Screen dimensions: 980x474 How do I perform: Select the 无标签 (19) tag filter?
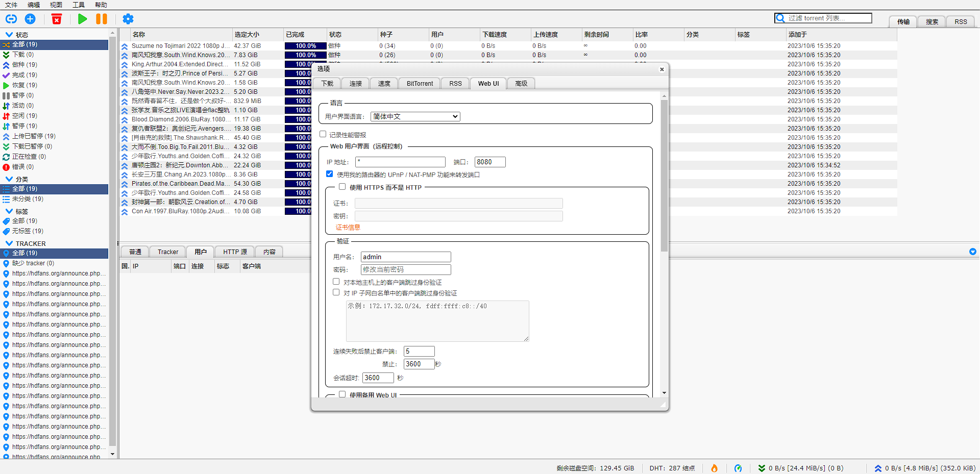28,231
